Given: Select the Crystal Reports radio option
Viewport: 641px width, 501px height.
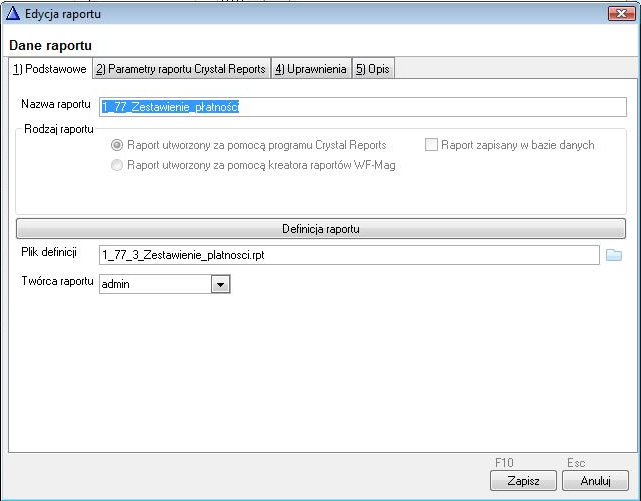Looking at the screenshot, I should click(x=118, y=145).
